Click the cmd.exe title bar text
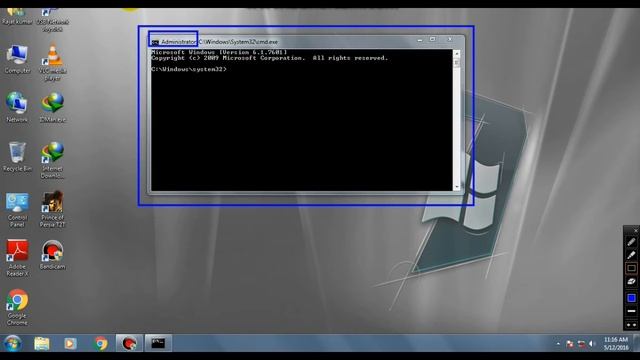 [x=220, y=42]
